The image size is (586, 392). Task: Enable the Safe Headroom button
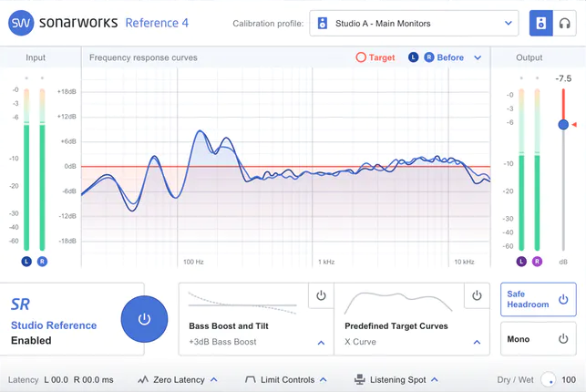point(538,300)
